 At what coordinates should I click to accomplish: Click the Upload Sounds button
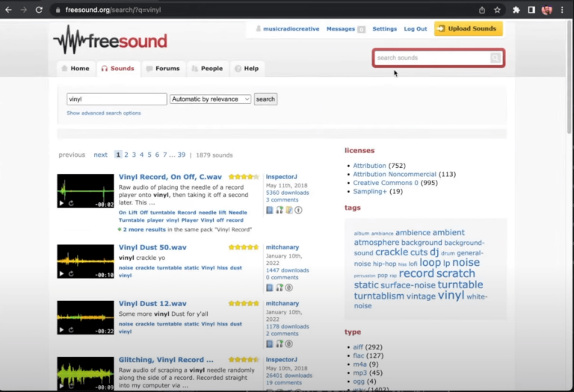(468, 28)
